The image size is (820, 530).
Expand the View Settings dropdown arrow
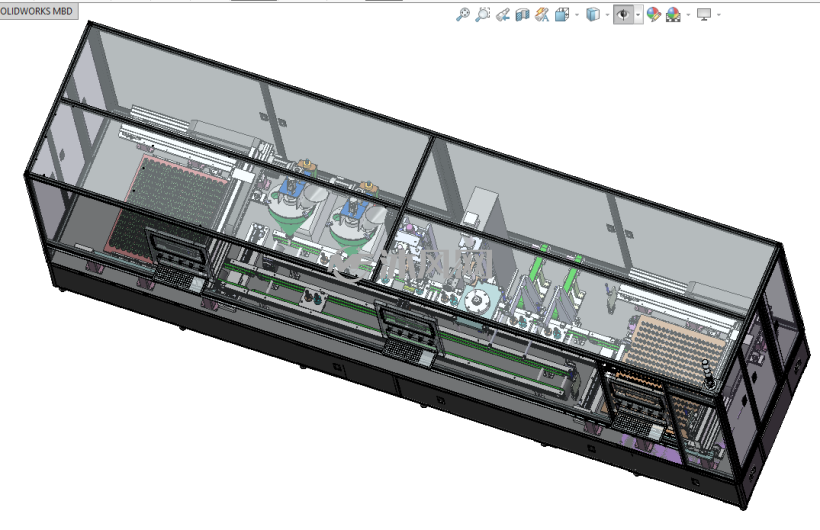coord(719,15)
